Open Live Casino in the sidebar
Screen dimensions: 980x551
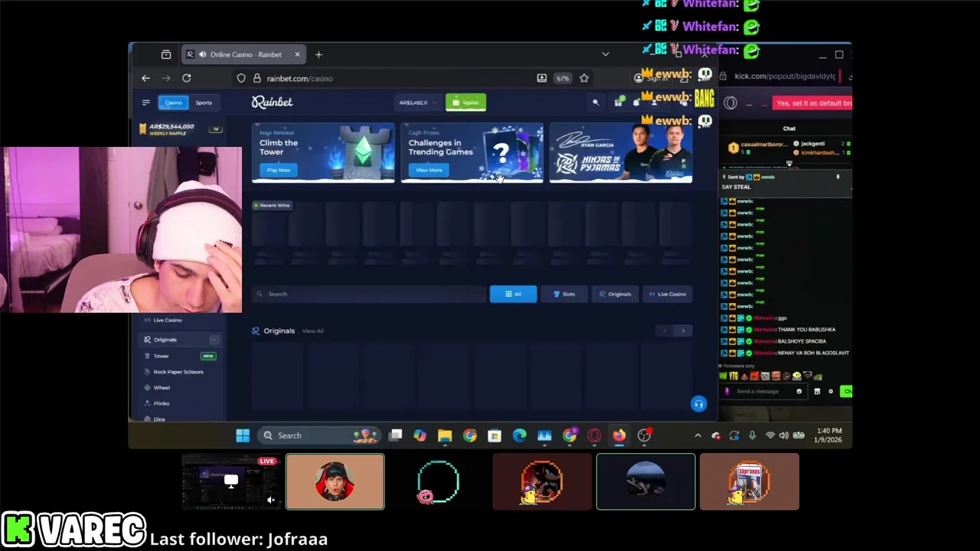(x=168, y=320)
